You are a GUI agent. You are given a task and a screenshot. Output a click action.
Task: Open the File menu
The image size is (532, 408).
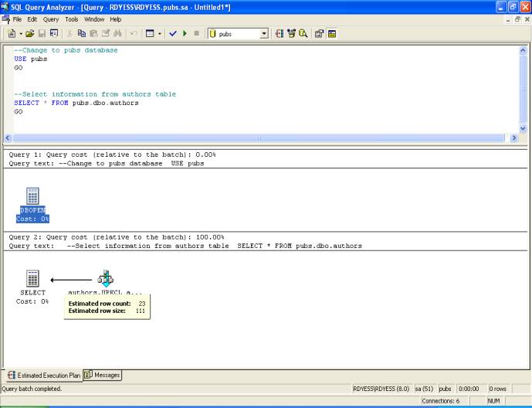click(17, 19)
